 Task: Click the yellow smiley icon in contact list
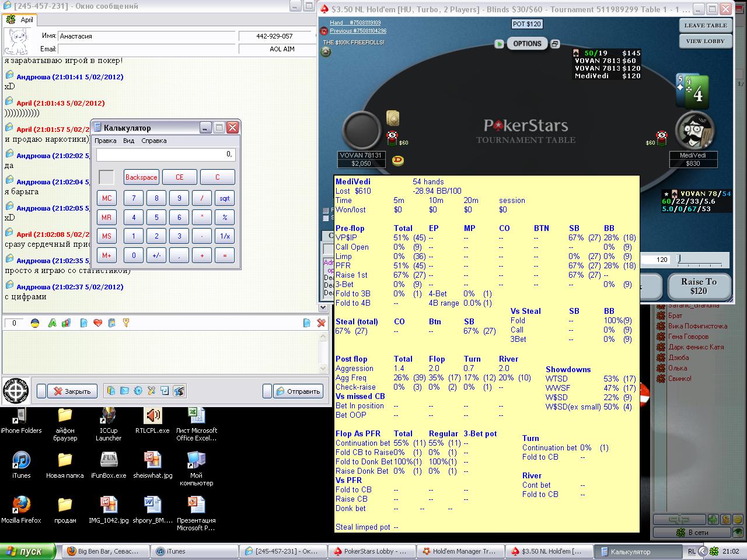pyautogui.click(x=738, y=519)
